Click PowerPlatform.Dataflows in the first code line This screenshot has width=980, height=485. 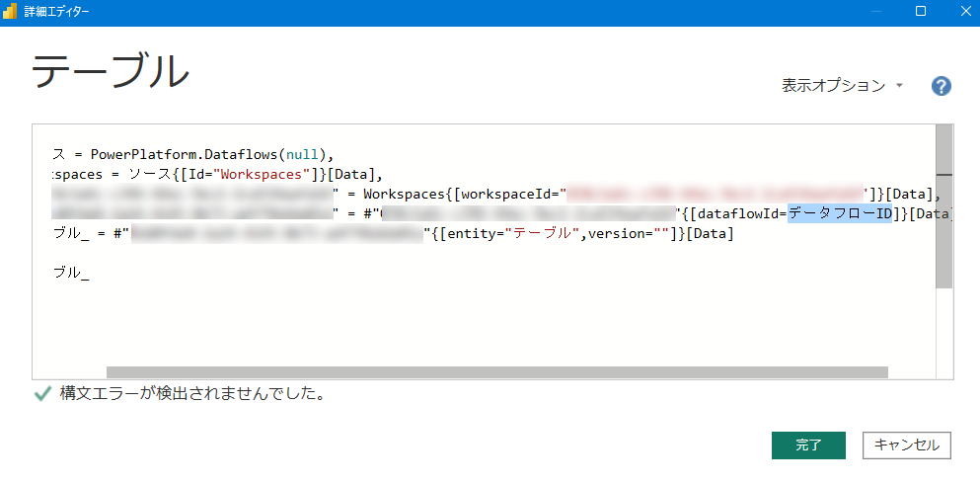(x=184, y=154)
